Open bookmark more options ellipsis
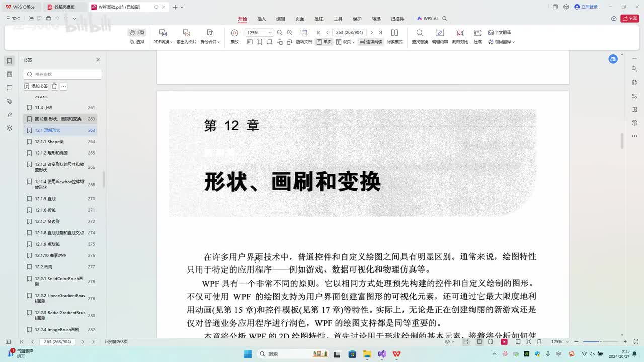This screenshot has width=644, height=362. 64,86
